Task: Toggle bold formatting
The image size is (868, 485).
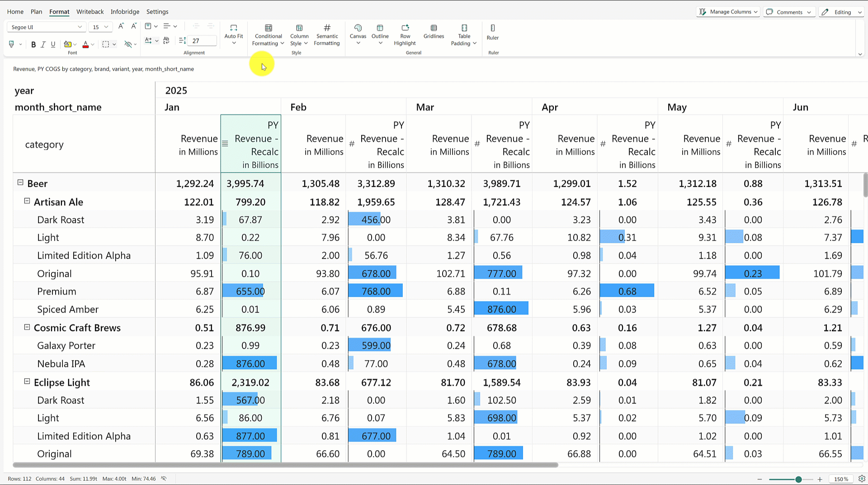Action: coord(33,44)
